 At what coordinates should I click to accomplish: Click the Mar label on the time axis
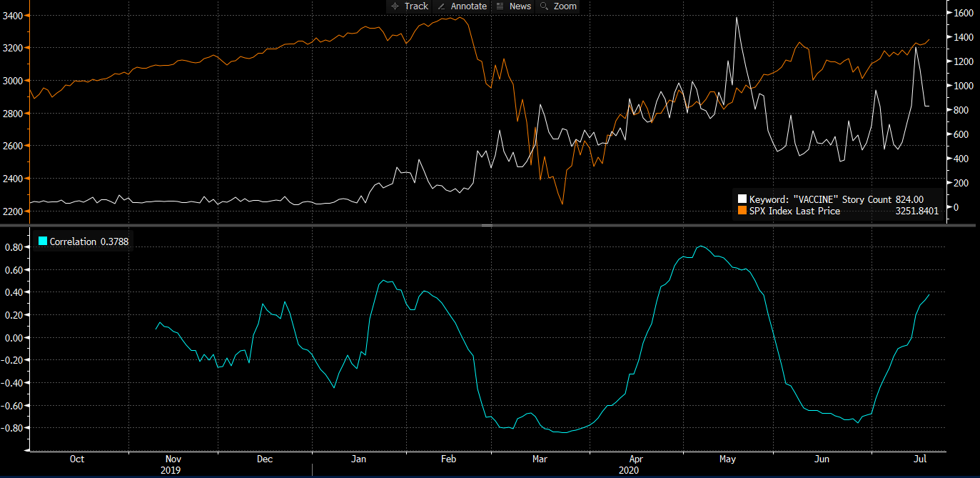pos(542,459)
